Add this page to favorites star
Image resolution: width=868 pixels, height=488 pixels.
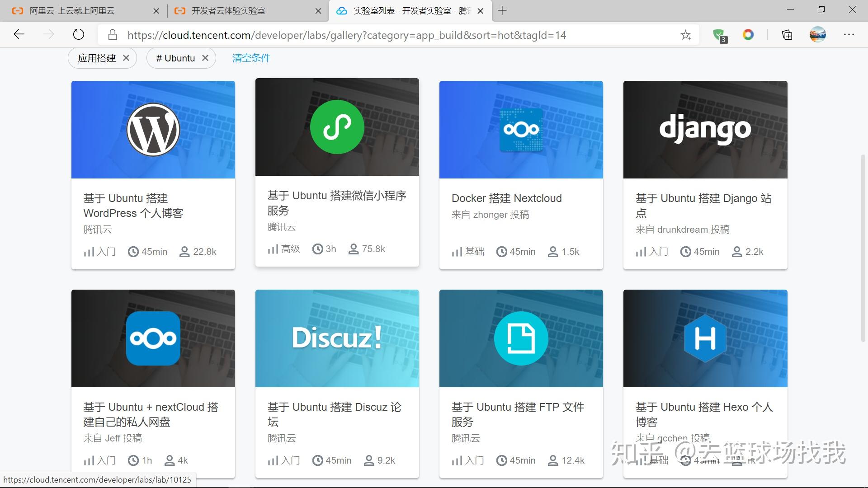[686, 35]
